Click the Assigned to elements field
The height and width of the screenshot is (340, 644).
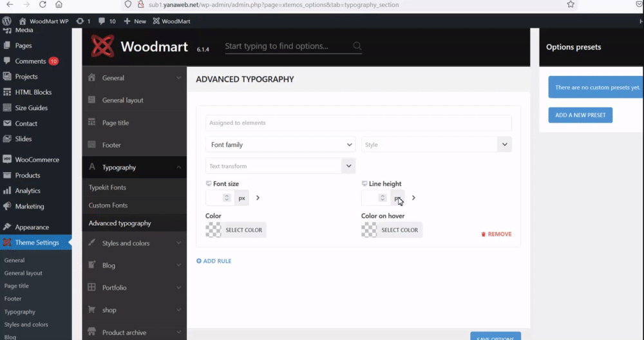[359, 123]
